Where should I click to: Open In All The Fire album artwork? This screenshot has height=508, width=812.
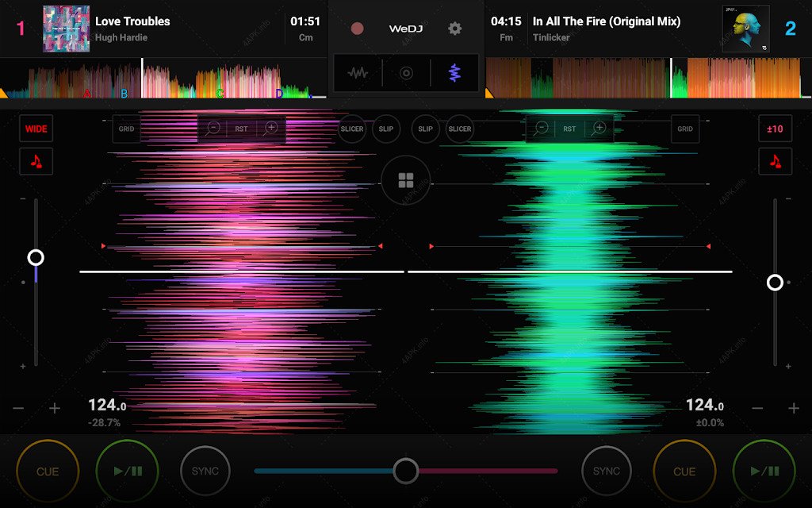click(x=745, y=29)
